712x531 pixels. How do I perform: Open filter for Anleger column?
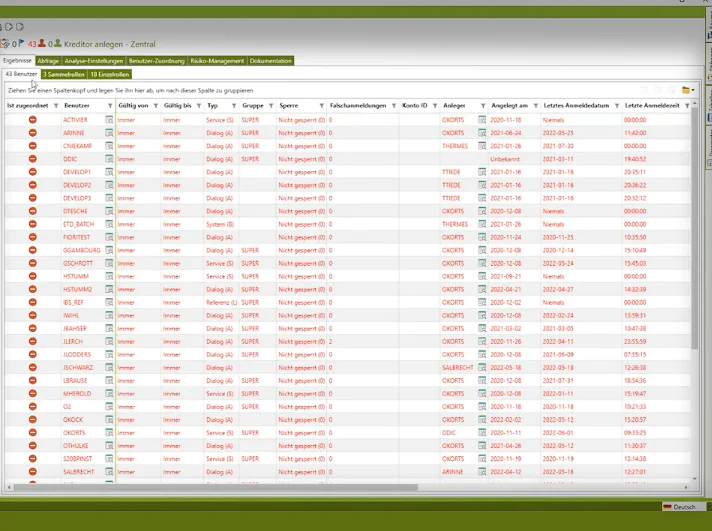tap(483, 106)
